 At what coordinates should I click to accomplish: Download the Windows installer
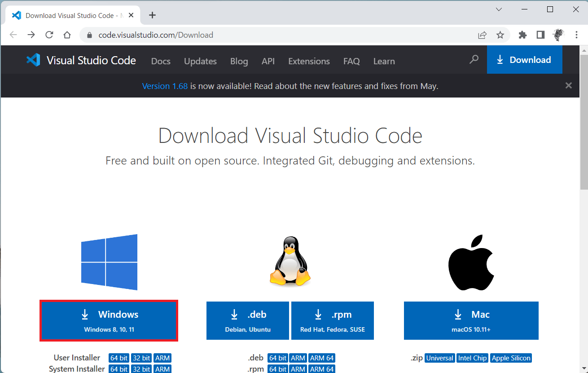coord(109,320)
